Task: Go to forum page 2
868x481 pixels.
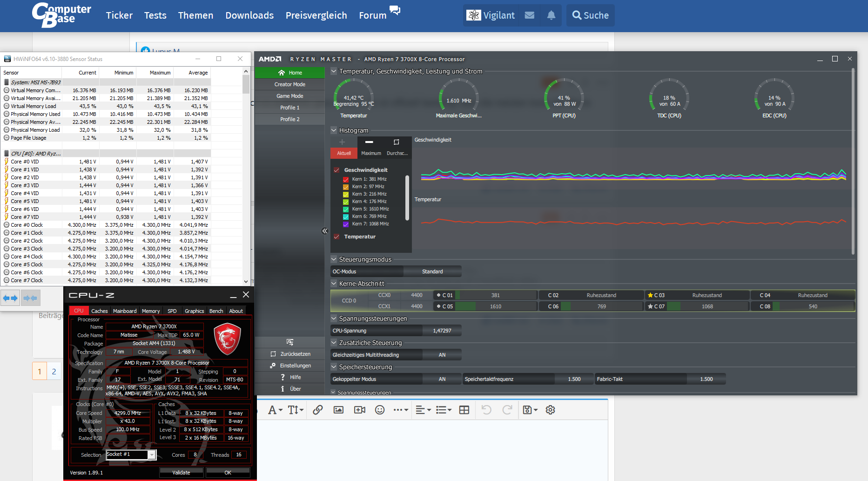Action: 54,371
